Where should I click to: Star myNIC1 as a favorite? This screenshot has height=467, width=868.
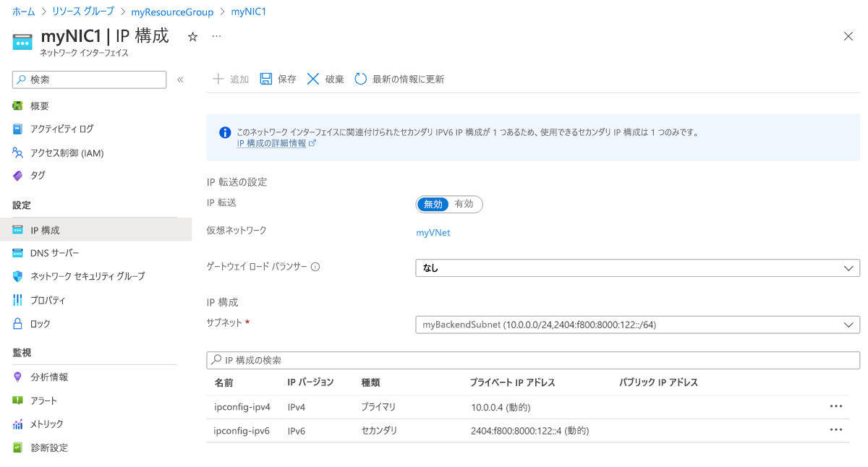[x=191, y=35]
